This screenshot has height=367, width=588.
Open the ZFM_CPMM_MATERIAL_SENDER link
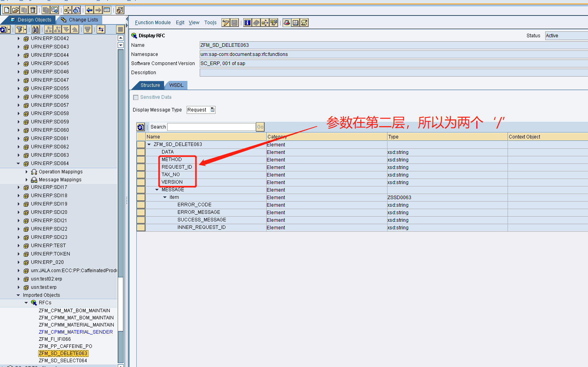pos(76,332)
